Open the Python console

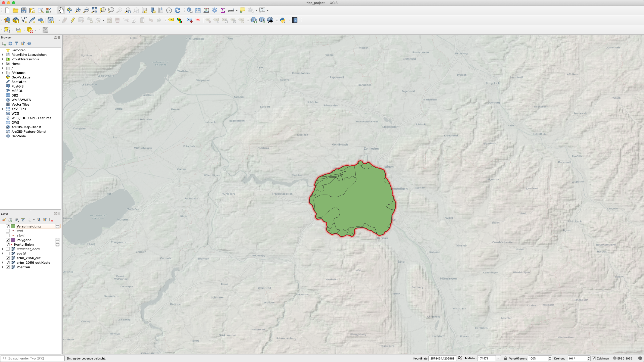coord(283,20)
